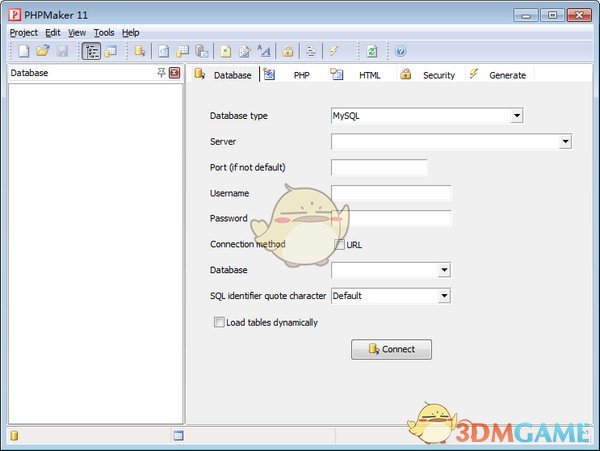Close the Database side panel
This screenshot has width=600, height=451.
tap(174, 73)
